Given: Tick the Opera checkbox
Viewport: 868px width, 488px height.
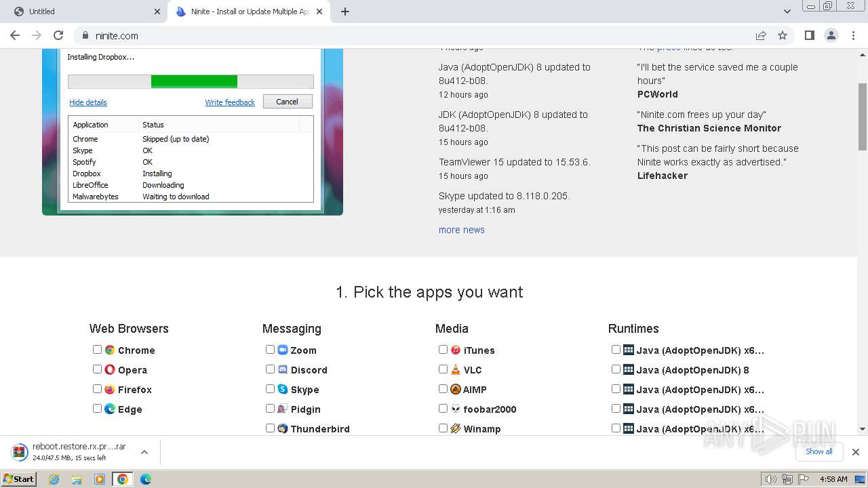Looking at the screenshot, I should (98, 369).
